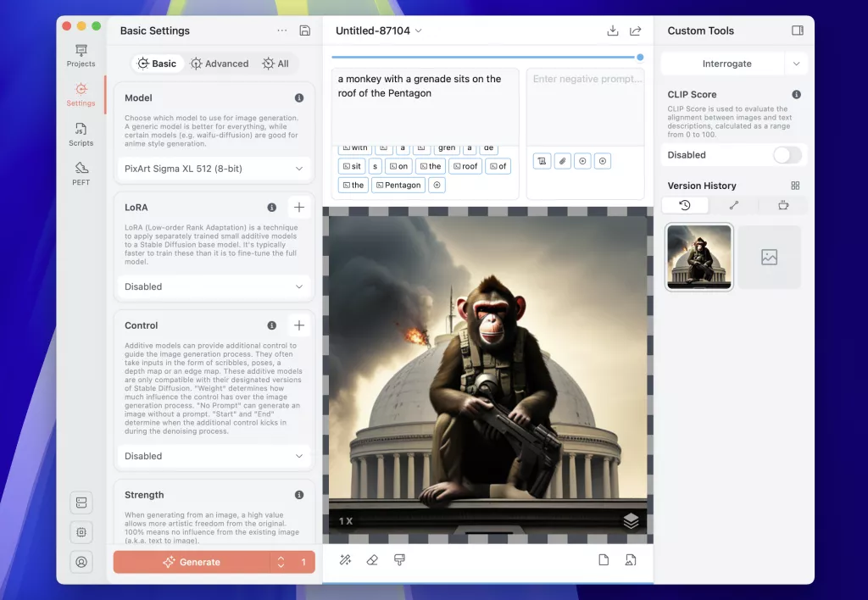Screen dimensions: 868x600
Task: Open the Settings section in the sidebar
Action: click(81, 95)
